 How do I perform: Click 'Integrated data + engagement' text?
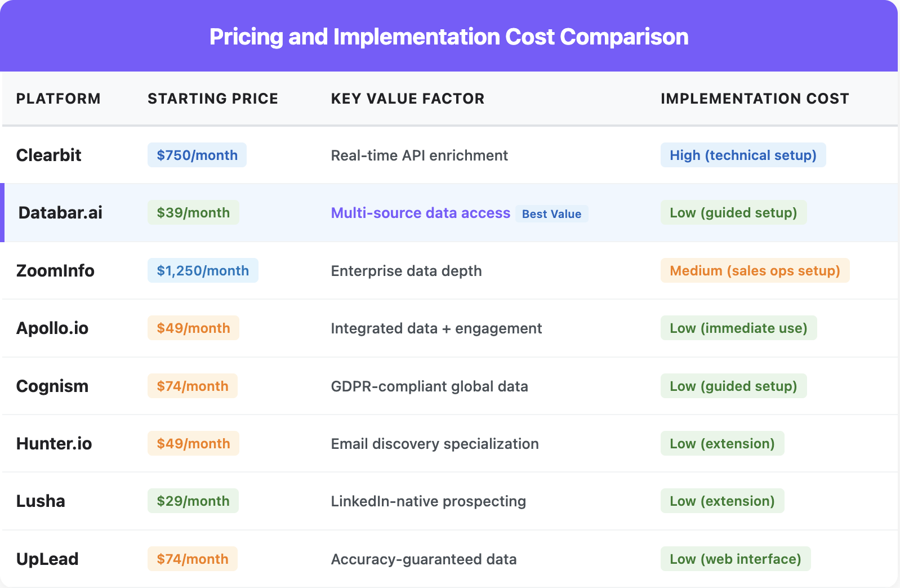click(x=436, y=328)
